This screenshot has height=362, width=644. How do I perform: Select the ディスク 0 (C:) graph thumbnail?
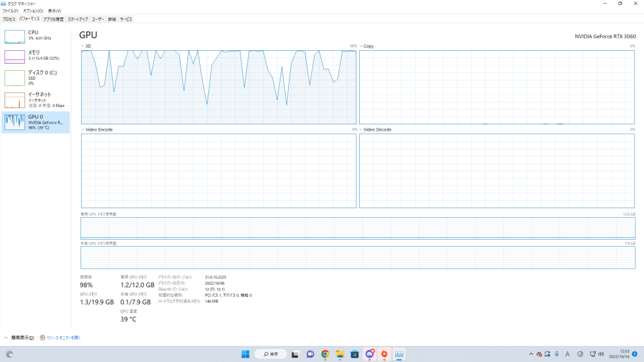14,78
